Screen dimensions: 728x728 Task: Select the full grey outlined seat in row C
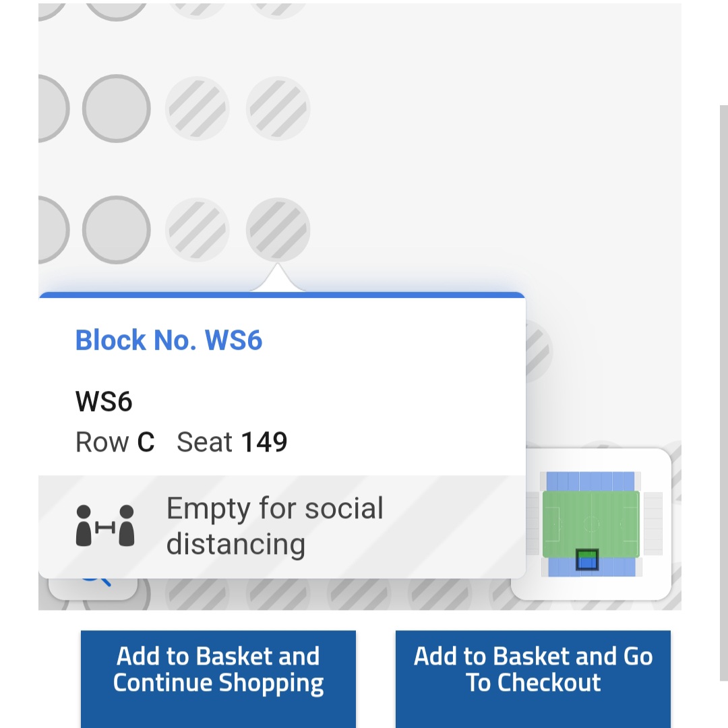point(116,229)
